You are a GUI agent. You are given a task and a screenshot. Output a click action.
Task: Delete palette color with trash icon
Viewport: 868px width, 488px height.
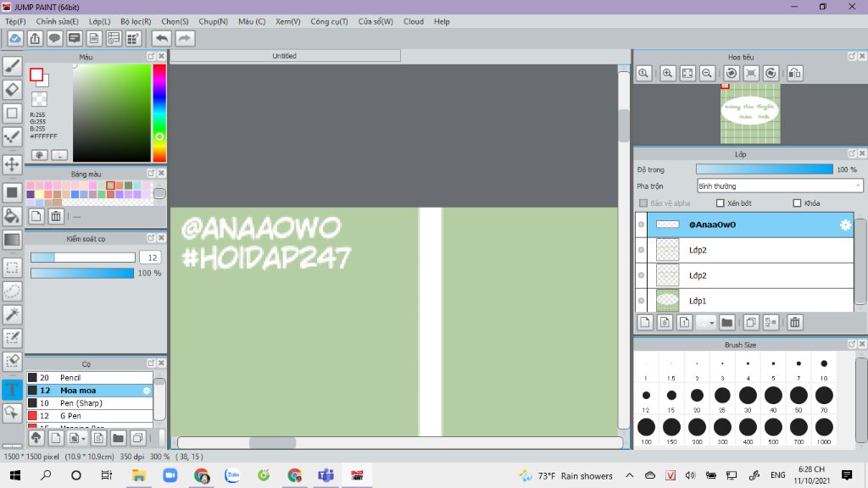click(56, 216)
